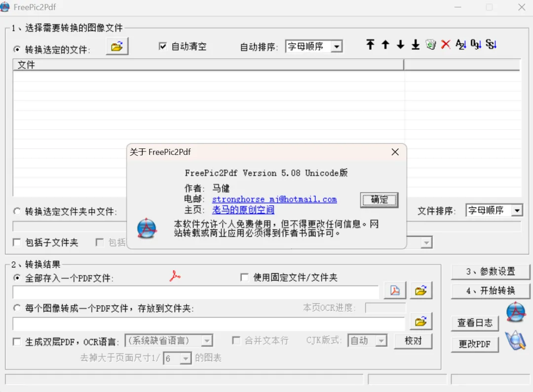Click the 文件 column header
The image size is (533, 392).
(x=208, y=65)
